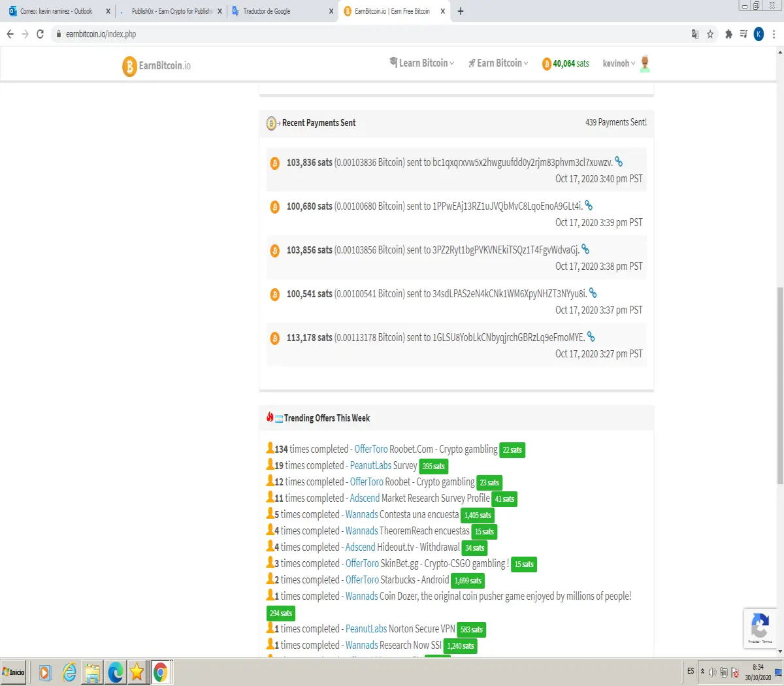Screen dimensions: 784x686
Task: Click the Recent Payments Sent heading
Action: pyautogui.click(x=319, y=122)
